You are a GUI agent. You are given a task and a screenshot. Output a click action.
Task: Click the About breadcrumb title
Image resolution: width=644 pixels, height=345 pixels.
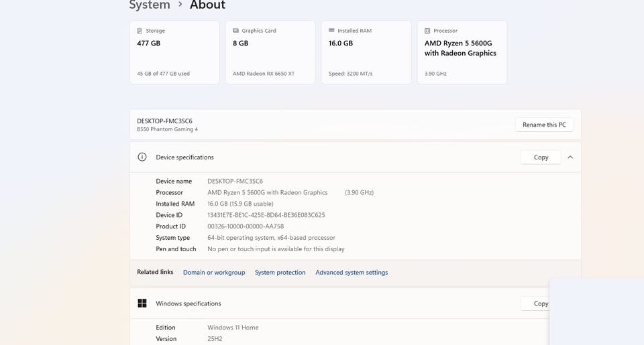207,5
